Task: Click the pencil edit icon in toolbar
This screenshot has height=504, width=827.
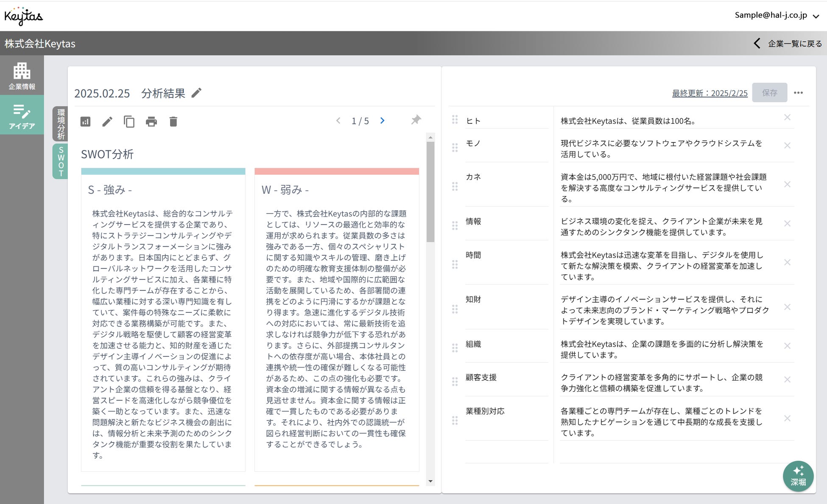Action: point(107,122)
